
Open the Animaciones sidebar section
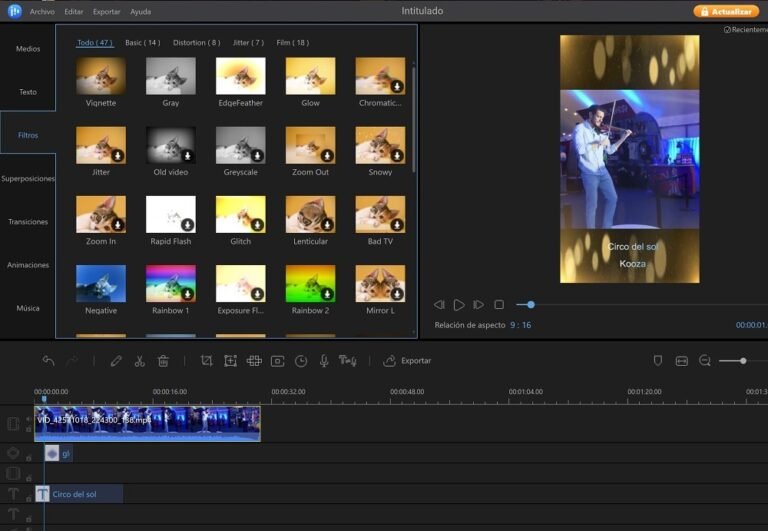[28, 265]
